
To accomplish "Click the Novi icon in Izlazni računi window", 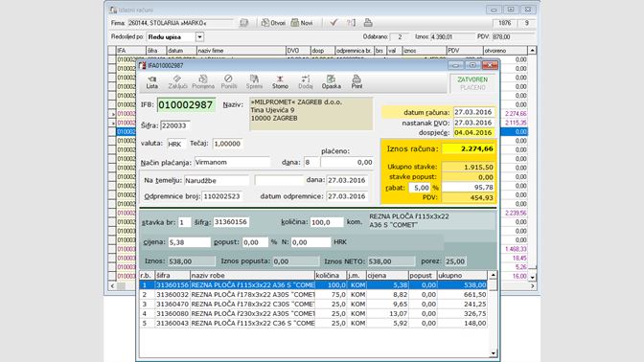I will [302, 23].
